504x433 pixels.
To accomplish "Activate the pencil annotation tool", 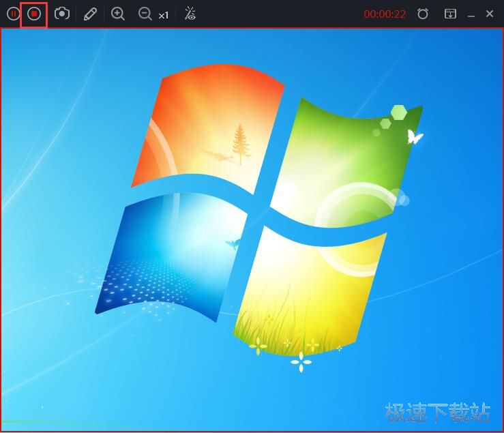I will coord(90,14).
